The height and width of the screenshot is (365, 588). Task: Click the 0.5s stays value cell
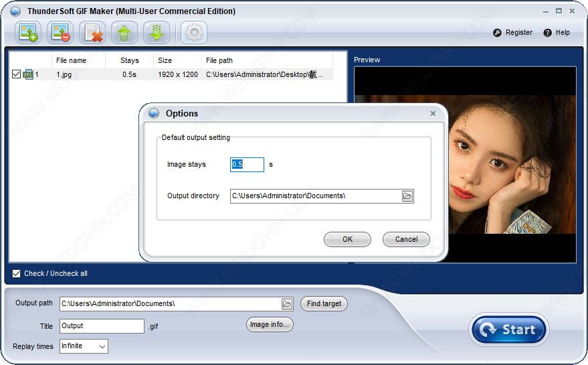(x=129, y=74)
